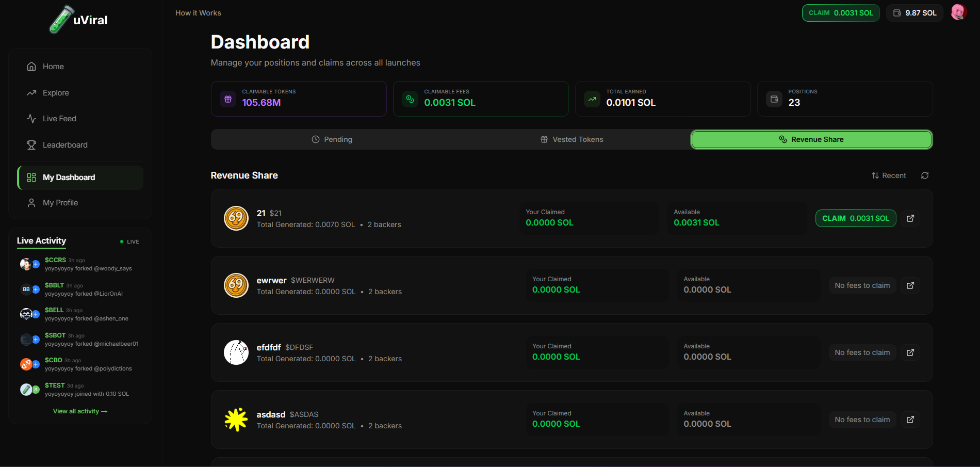980x467 pixels.
Task: Open the Live Feed page
Action: pyautogui.click(x=59, y=118)
